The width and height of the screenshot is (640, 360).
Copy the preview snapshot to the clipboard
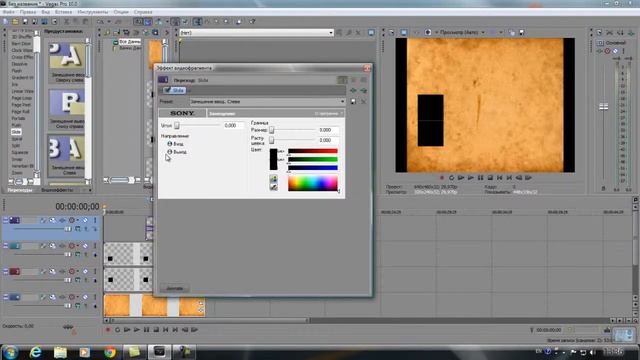click(x=512, y=32)
